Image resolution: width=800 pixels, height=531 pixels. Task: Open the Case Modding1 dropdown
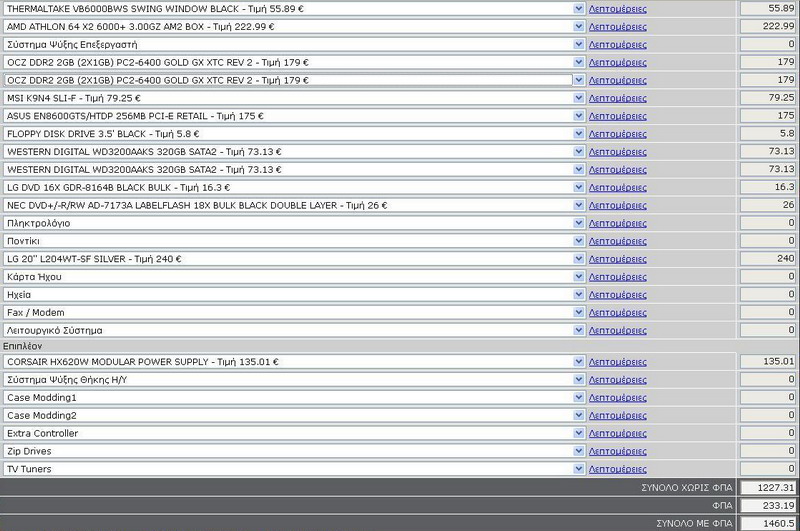click(293, 397)
